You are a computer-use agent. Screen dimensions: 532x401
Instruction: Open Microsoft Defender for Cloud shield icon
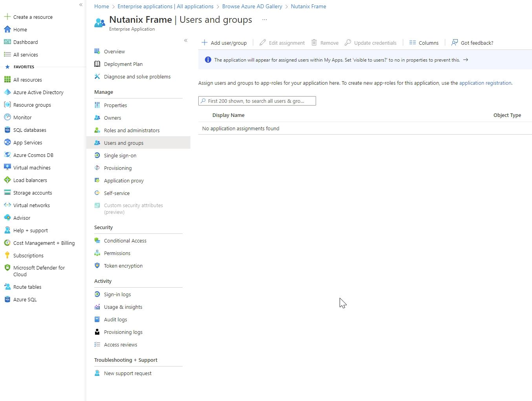coord(7,268)
